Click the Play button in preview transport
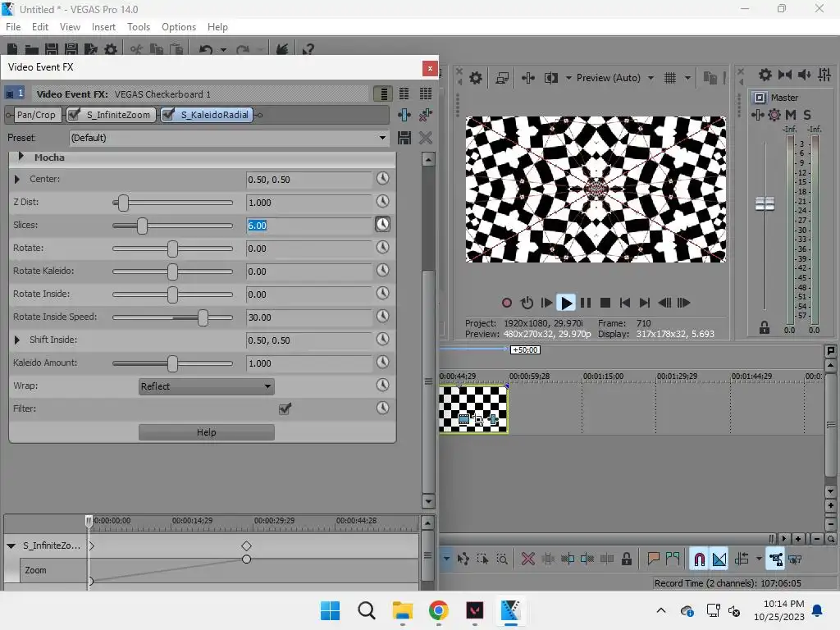 point(566,303)
